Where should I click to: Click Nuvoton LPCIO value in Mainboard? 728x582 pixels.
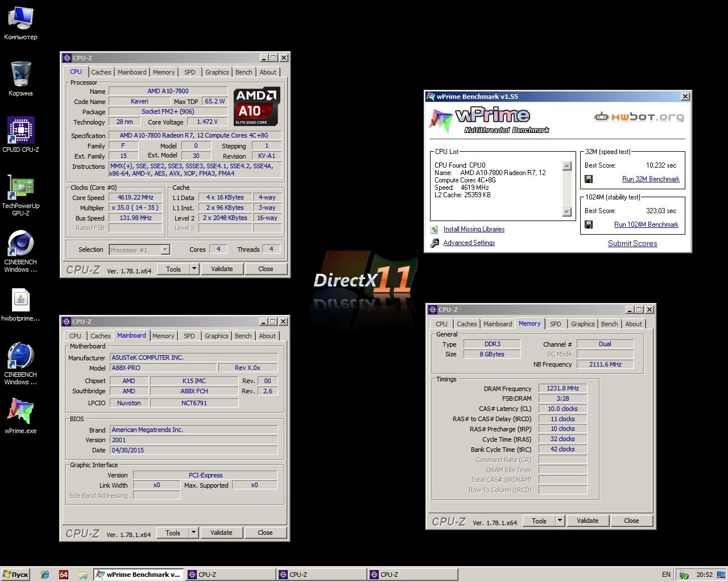129,403
